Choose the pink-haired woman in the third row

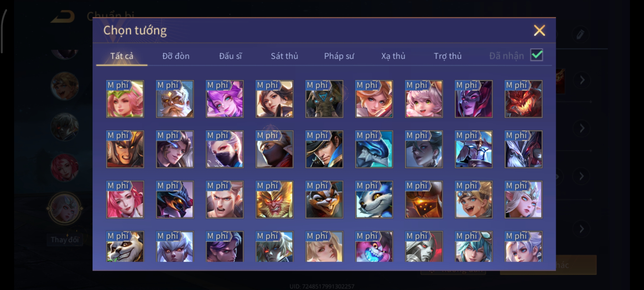[125, 200]
